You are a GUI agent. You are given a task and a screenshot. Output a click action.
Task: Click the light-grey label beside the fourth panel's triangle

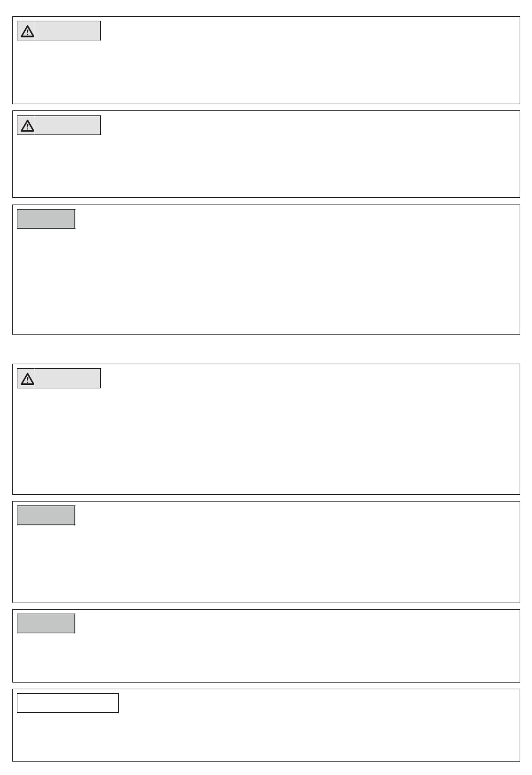(68, 378)
